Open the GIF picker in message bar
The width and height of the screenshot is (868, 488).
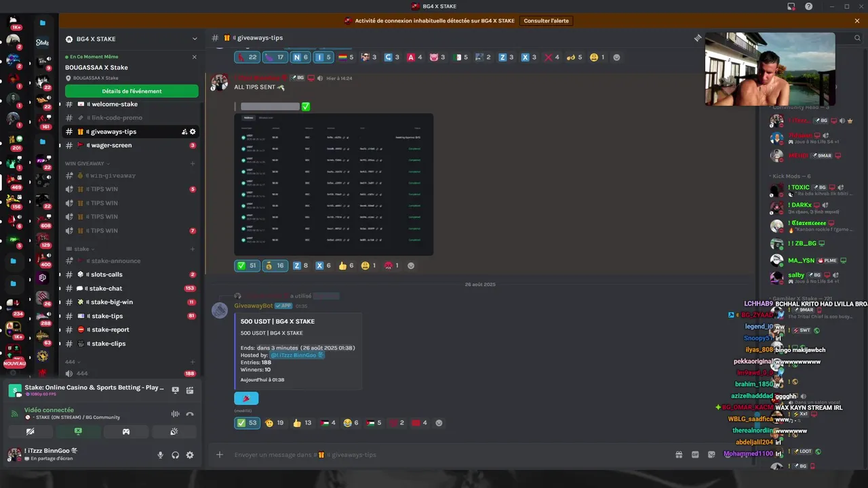[695, 455]
